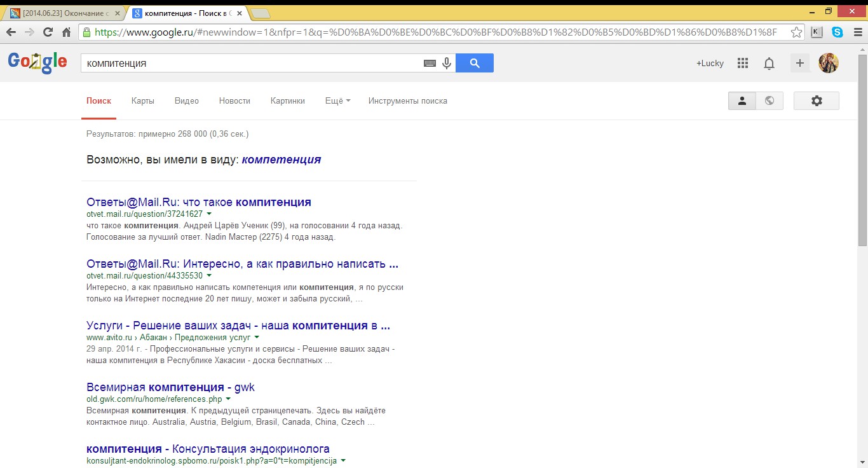Hide personal results with globe toggle

coord(770,100)
